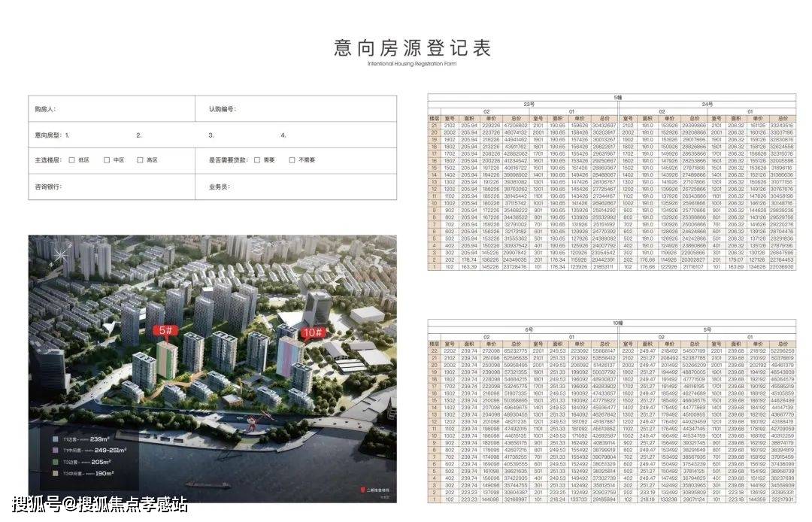
Task: Check the 需要 loan checkbox
Action: (x=257, y=160)
